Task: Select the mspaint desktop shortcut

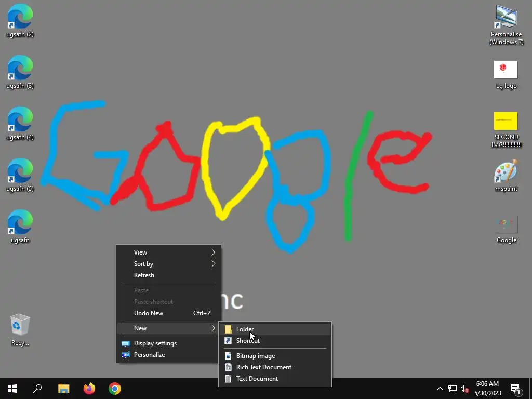Action: point(506,175)
